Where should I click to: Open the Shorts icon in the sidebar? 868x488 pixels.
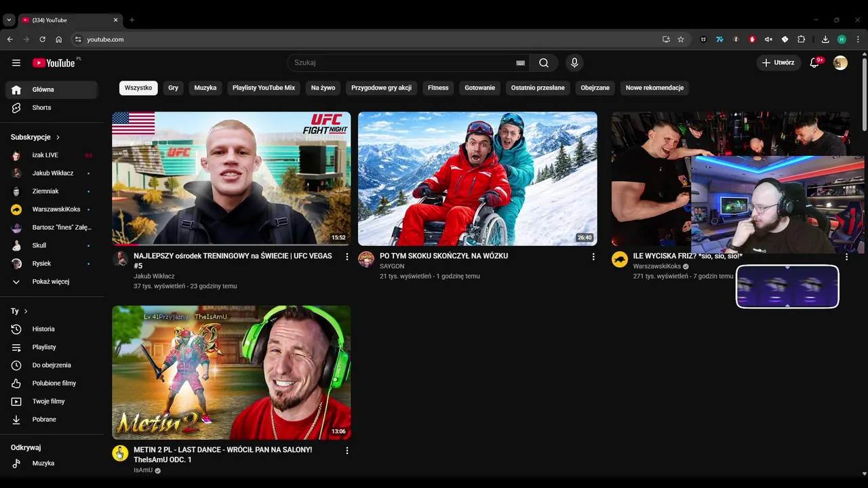(x=16, y=108)
